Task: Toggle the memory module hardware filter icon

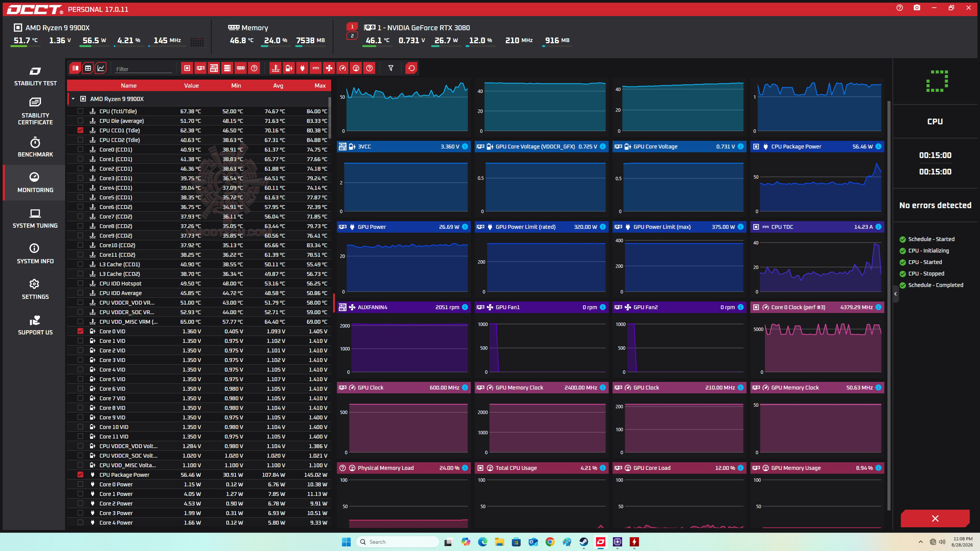Action: [241, 68]
